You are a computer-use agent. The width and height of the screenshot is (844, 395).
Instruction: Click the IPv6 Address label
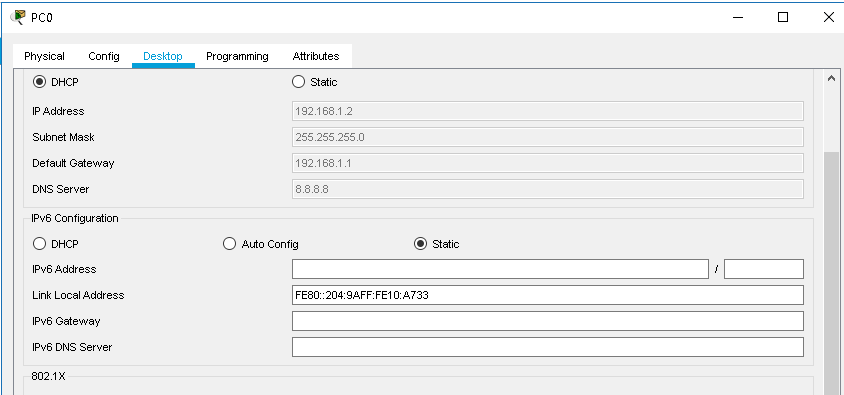(64, 269)
